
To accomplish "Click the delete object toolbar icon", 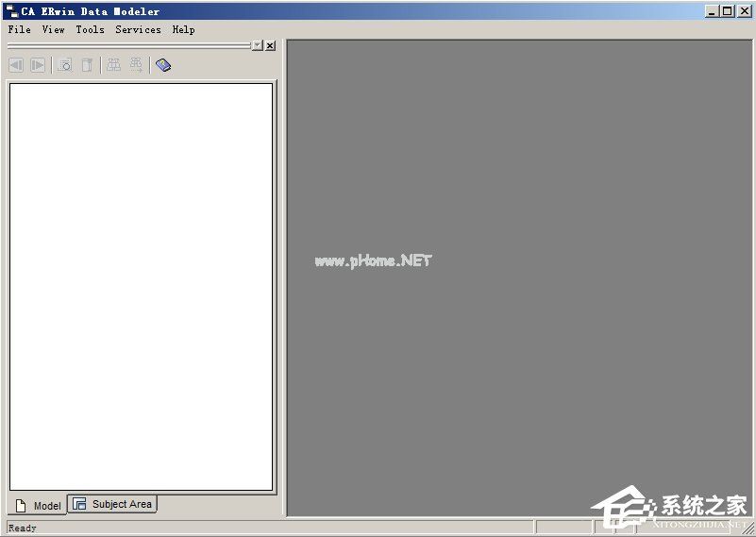I will pos(87,65).
